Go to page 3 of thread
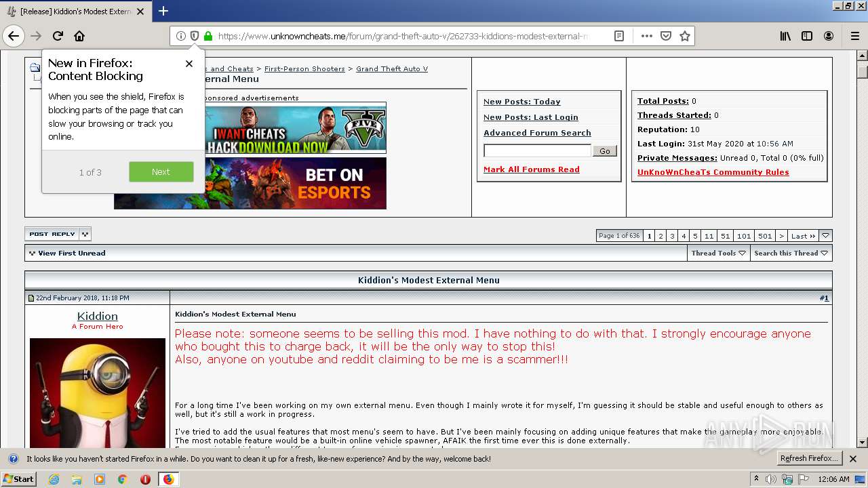 (x=672, y=236)
